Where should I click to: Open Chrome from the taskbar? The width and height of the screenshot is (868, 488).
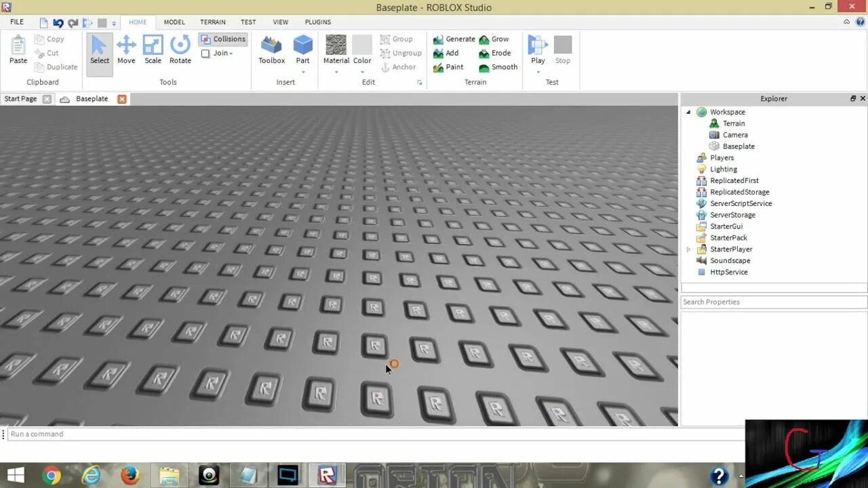click(x=52, y=476)
